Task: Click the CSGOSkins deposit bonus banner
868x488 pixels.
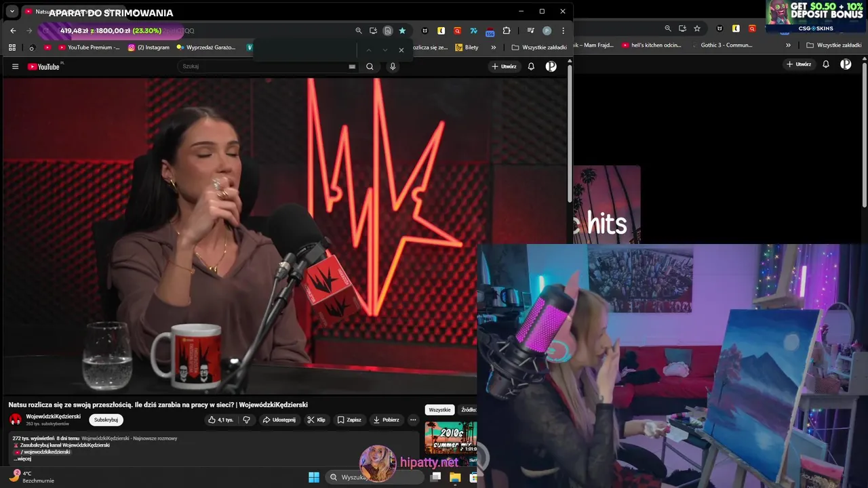Action: coord(816,16)
